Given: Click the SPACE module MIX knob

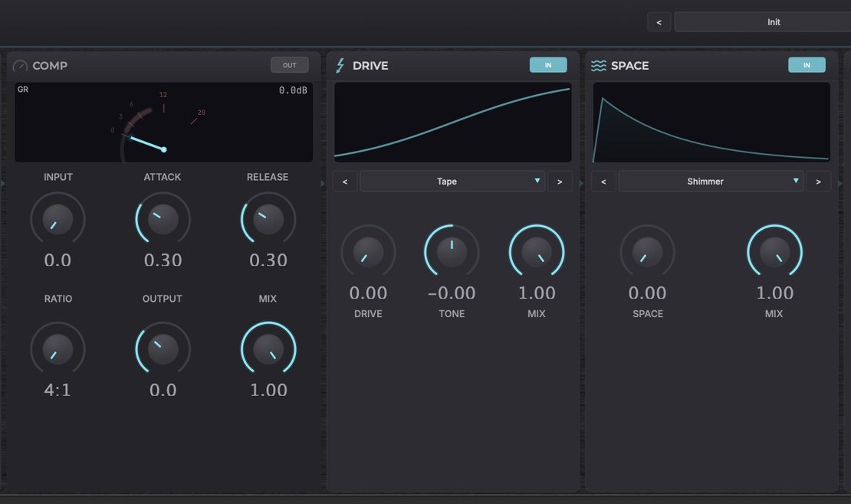Looking at the screenshot, I should (774, 252).
